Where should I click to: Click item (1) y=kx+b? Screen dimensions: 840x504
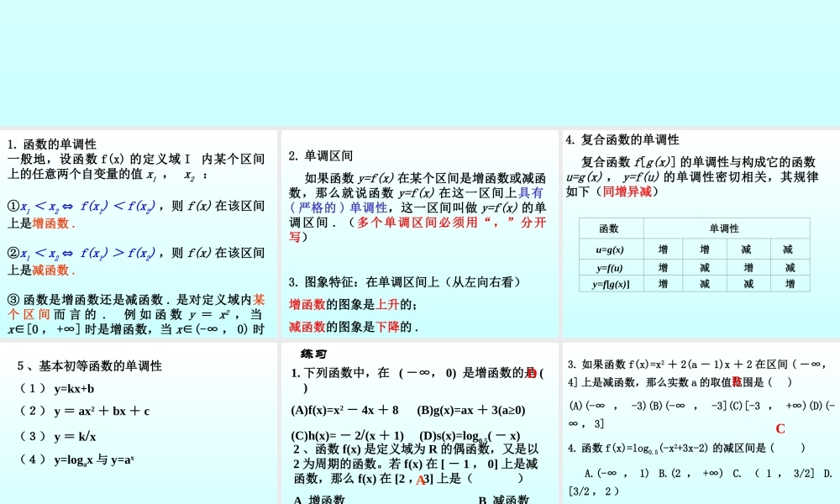56,388
